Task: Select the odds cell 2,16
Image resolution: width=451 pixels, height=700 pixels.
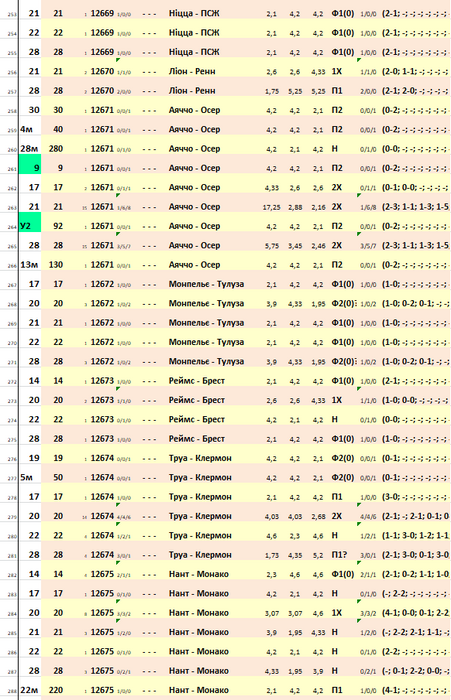Action: 318,207
